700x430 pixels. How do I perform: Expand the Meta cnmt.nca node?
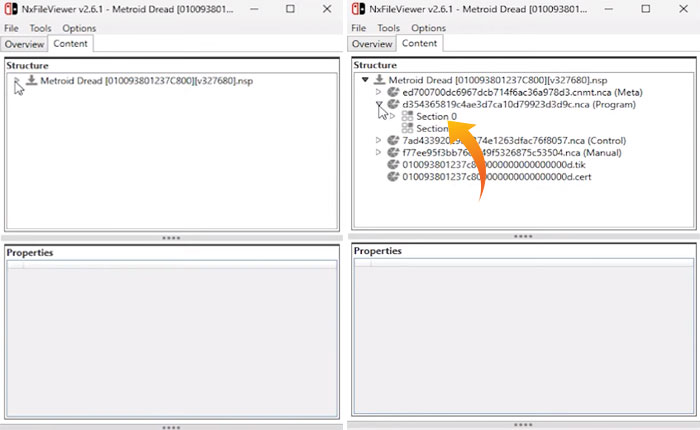[378, 92]
